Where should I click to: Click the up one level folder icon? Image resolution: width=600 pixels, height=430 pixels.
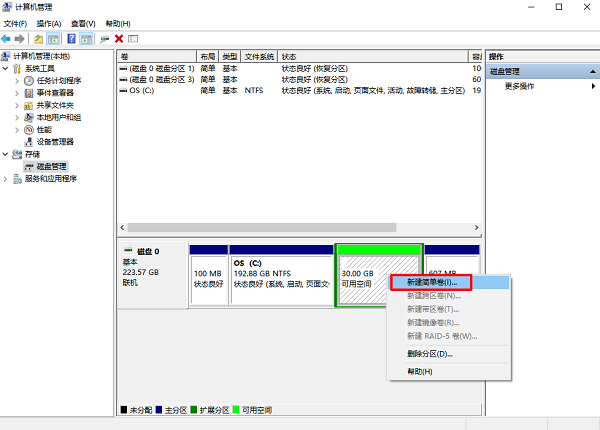point(38,39)
